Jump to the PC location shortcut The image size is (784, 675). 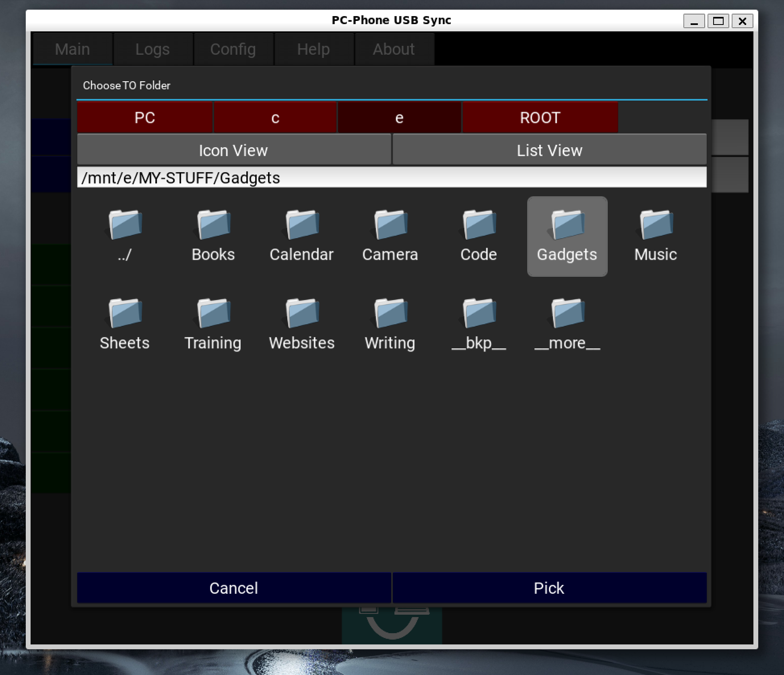(x=145, y=117)
